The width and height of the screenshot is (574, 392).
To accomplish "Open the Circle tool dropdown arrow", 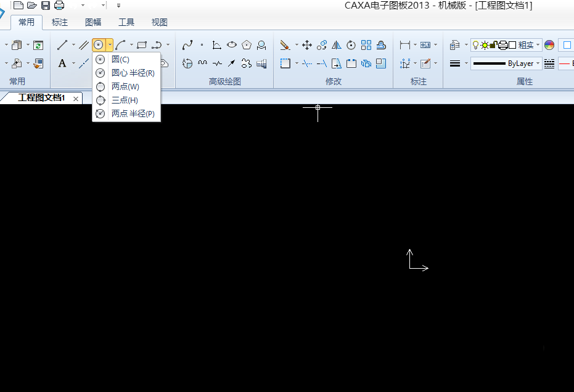I will point(110,45).
